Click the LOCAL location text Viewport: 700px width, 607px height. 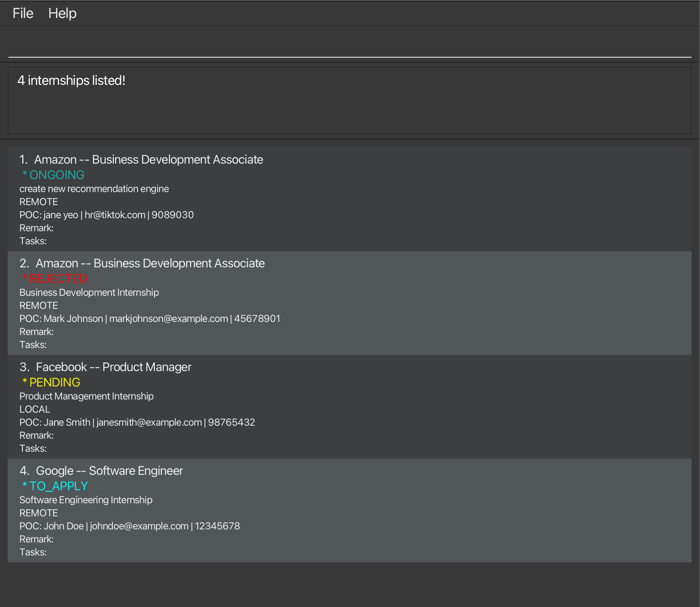point(35,409)
